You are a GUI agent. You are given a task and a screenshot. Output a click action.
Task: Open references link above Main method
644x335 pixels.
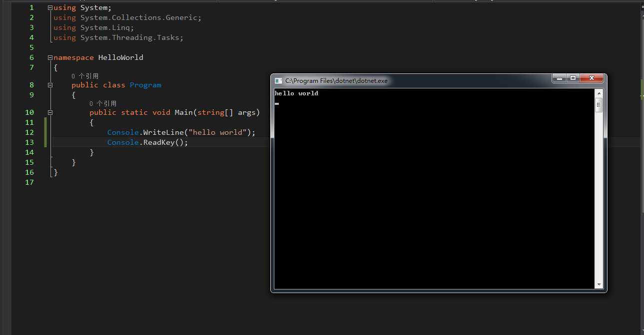(x=103, y=104)
